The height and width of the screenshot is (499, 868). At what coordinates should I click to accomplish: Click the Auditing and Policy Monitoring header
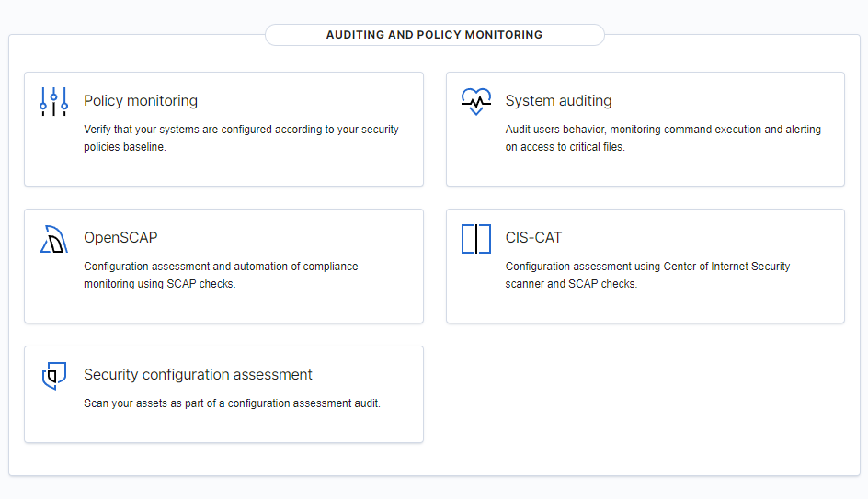[435, 35]
